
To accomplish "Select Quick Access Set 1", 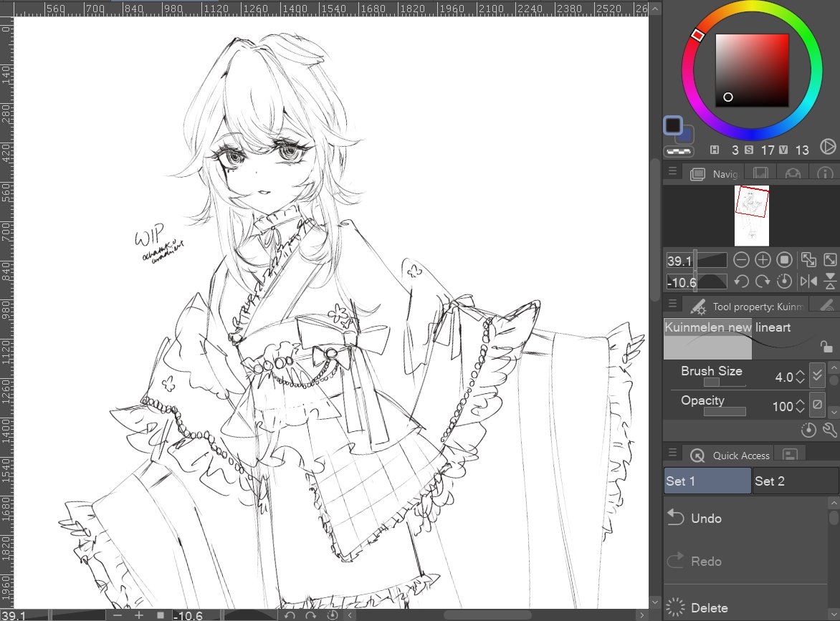I will coord(707,481).
